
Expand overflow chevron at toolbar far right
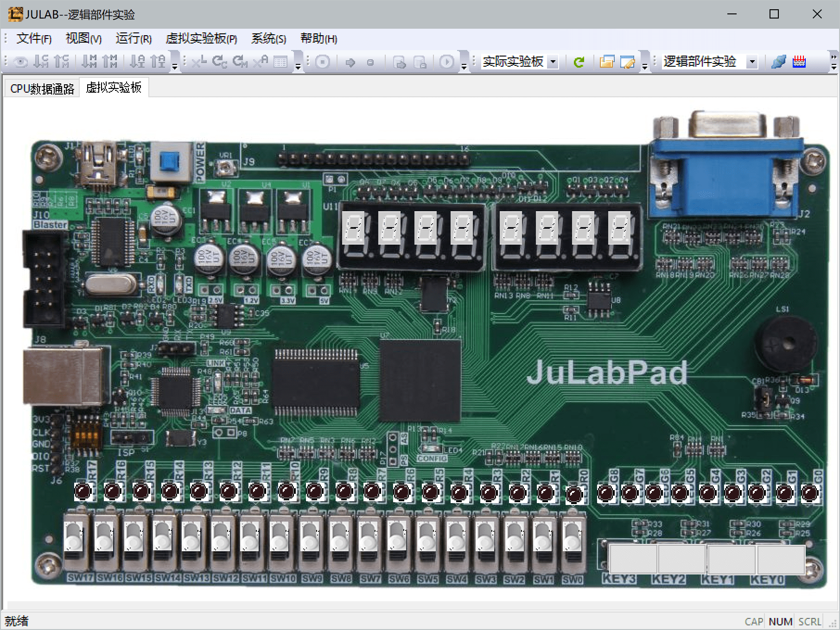click(x=834, y=62)
